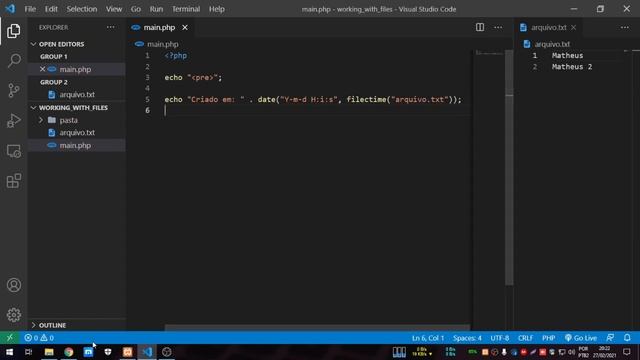Open the Go menu

pyautogui.click(x=136, y=9)
